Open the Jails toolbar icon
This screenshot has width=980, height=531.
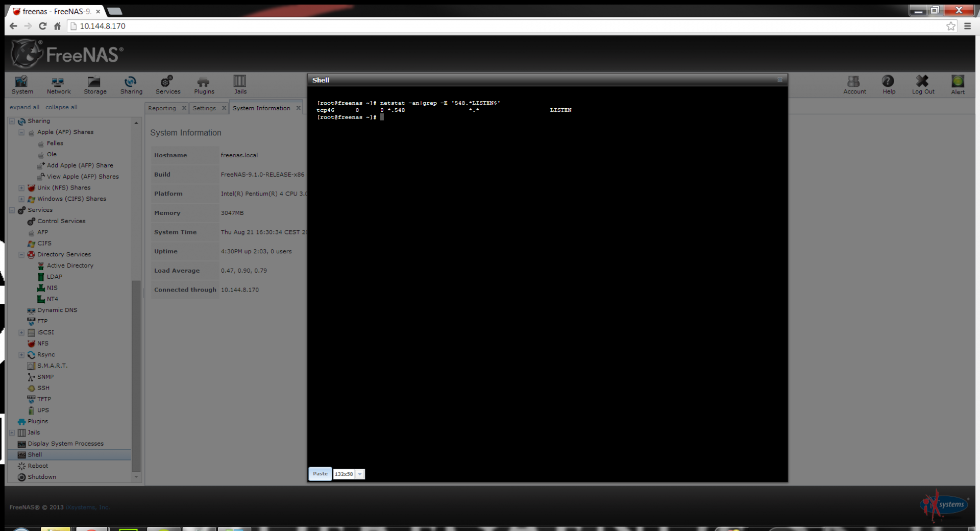[240, 85]
